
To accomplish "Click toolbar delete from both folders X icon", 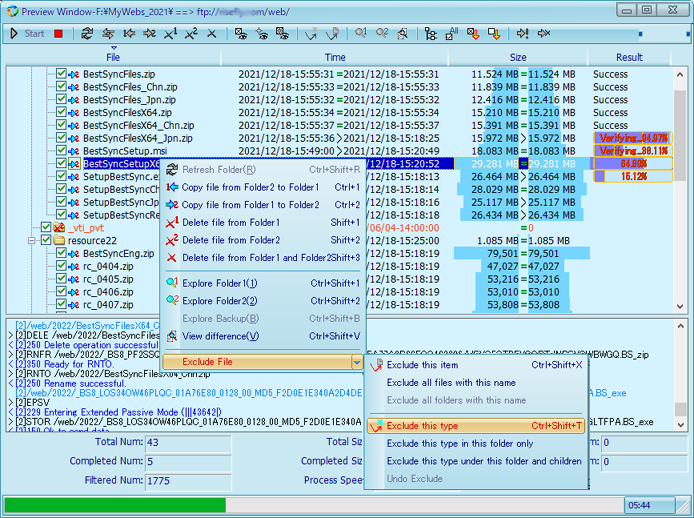I will (x=212, y=34).
